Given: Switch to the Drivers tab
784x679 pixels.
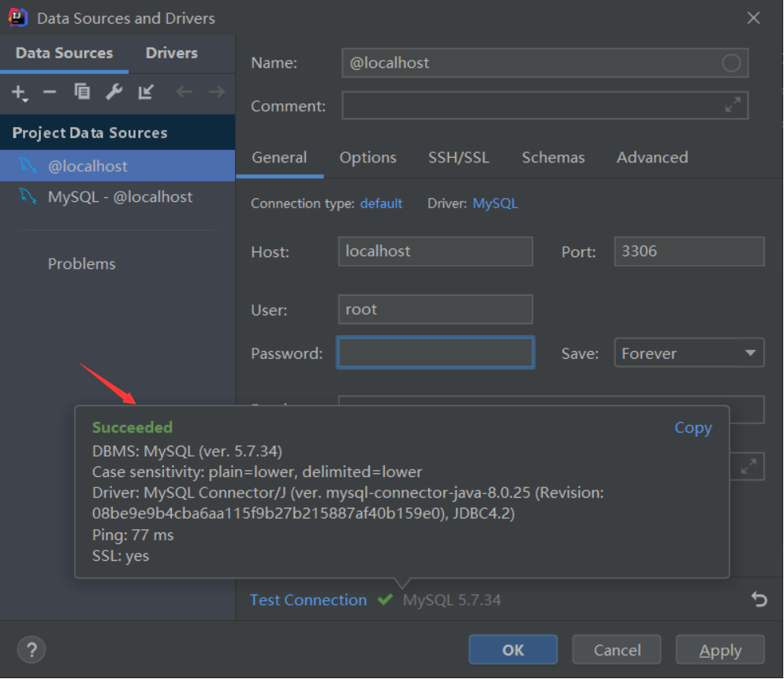Looking at the screenshot, I should (171, 53).
